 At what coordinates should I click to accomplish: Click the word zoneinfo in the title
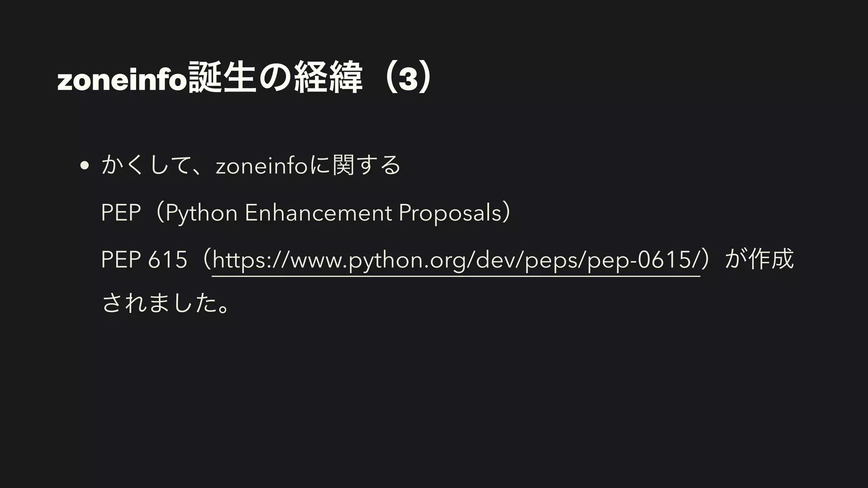pyautogui.click(x=122, y=79)
